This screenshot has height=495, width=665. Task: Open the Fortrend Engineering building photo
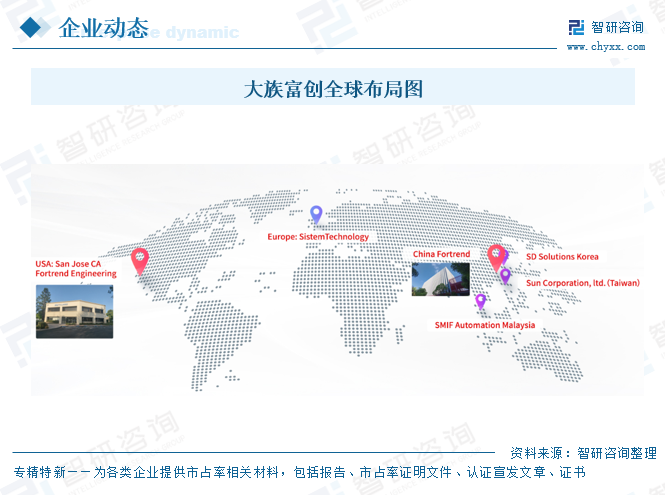75,311
